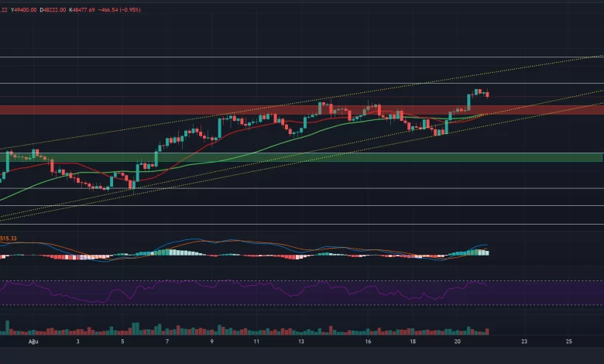Click date 20 on the time axis
604x364 pixels.
[x=458, y=341]
